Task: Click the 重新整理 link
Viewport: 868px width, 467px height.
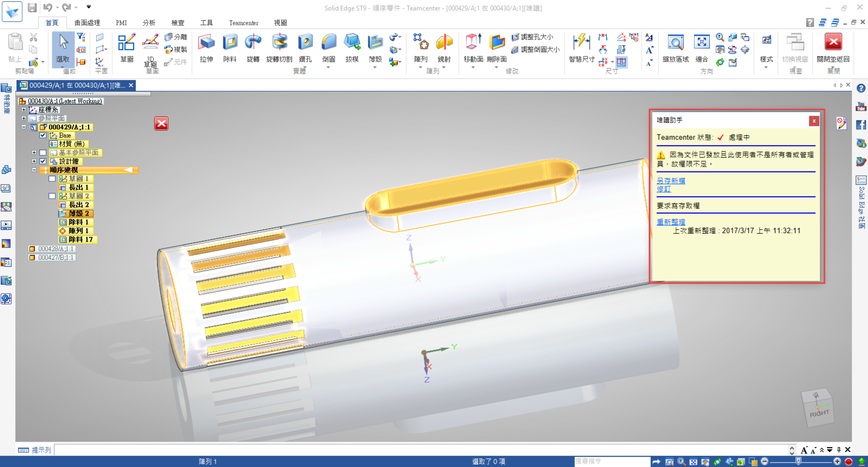Action: (x=671, y=222)
